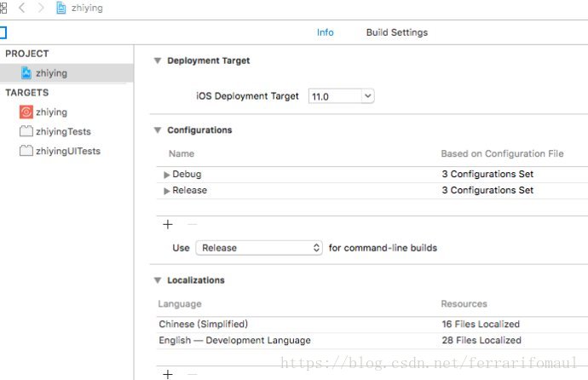Go forward with the right navigation arrow

click(x=41, y=8)
